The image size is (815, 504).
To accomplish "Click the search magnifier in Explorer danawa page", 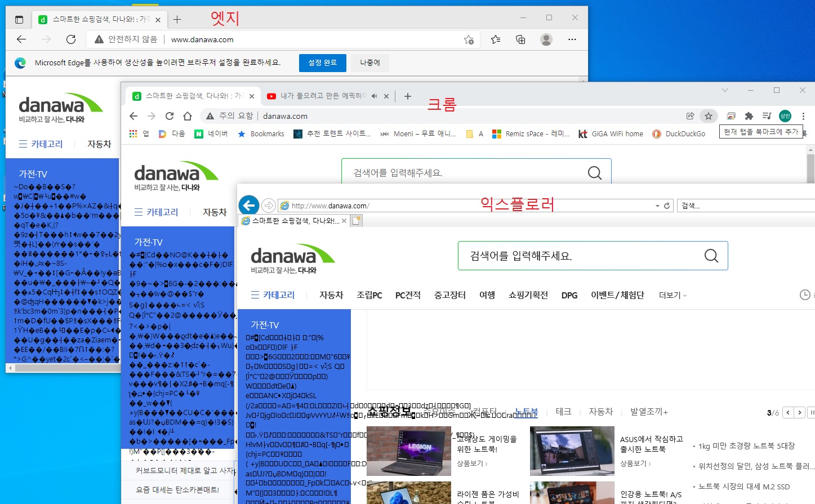I will tap(711, 256).
